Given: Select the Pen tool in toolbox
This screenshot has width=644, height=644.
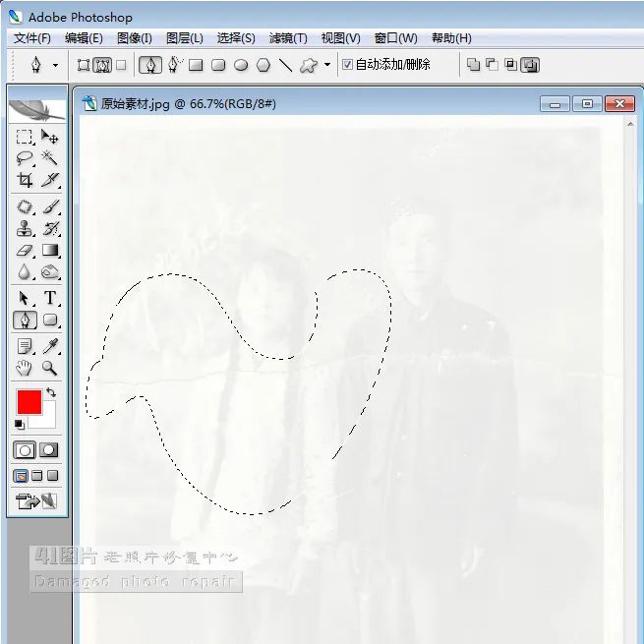Looking at the screenshot, I should point(25,320).
